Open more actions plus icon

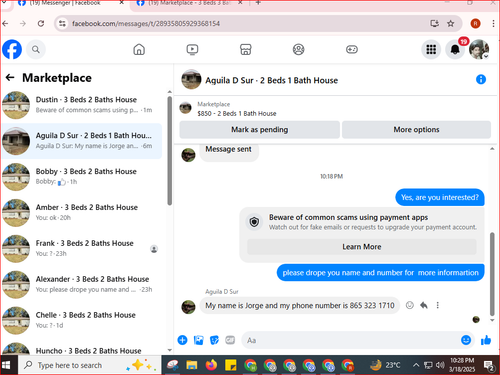(x=182, y=340)
